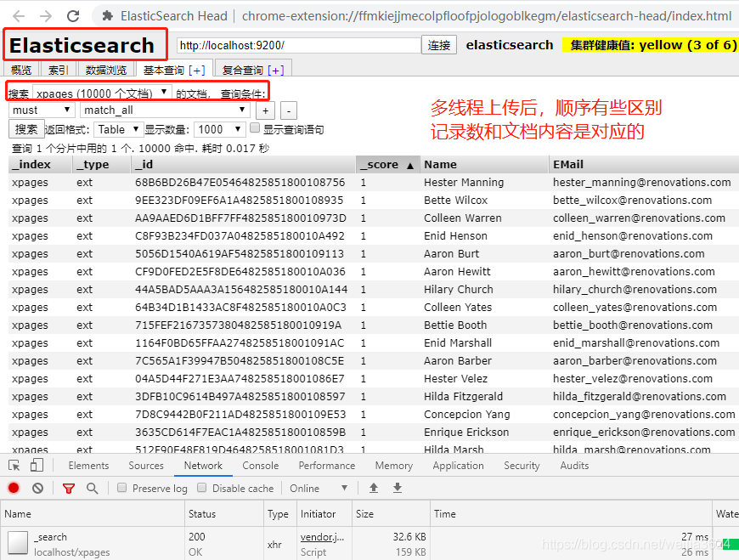
Task: Click the _score sort arrow
Action: click(410, 166)
